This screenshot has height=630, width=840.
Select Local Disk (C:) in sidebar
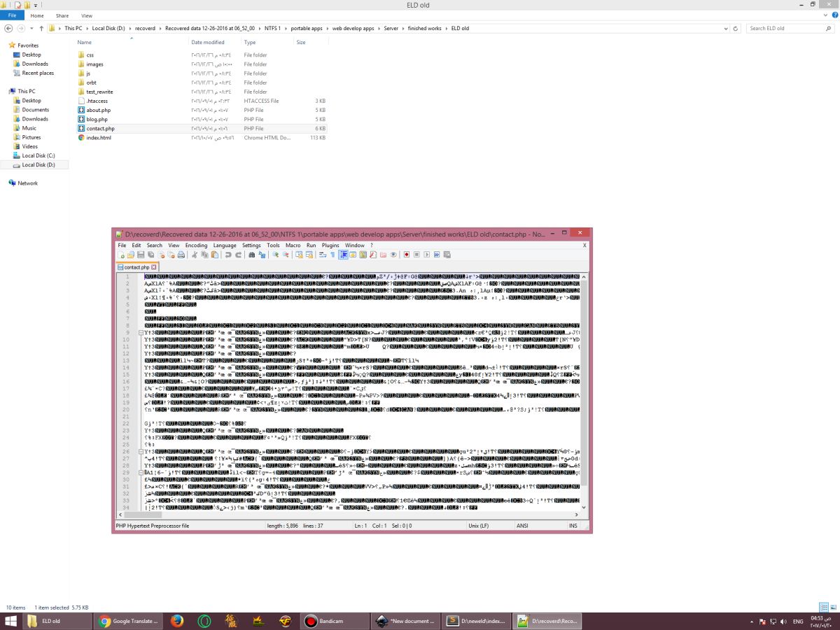click(x=38, y=155)
